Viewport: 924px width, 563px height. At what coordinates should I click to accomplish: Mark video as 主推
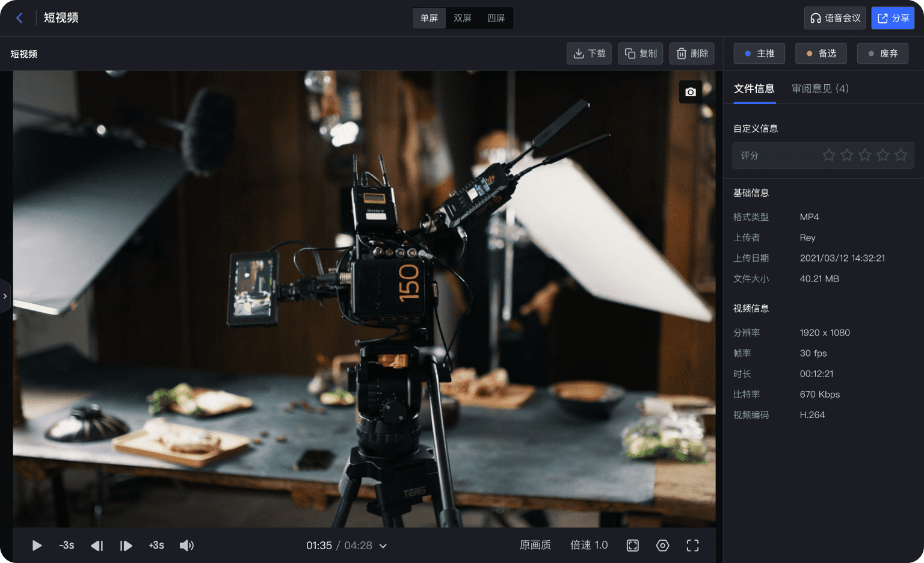[x=759, y=54]
